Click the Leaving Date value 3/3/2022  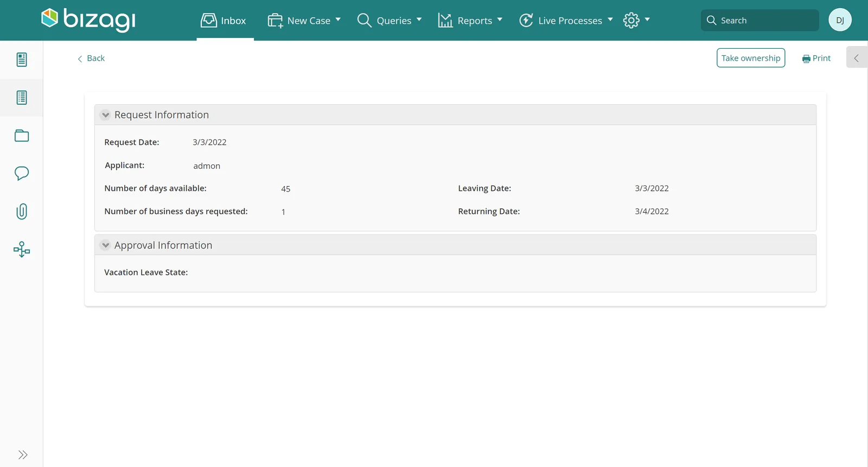tap(652, 188)
